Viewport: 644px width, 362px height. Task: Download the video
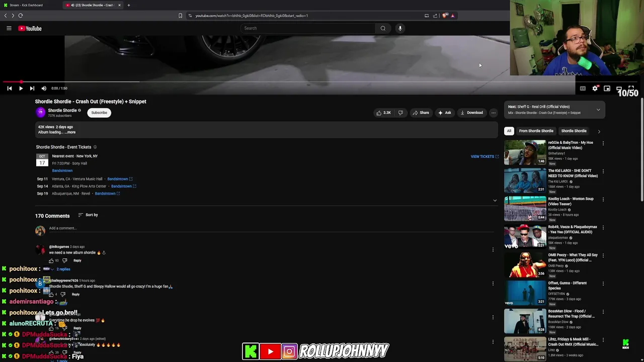(471, 113)
